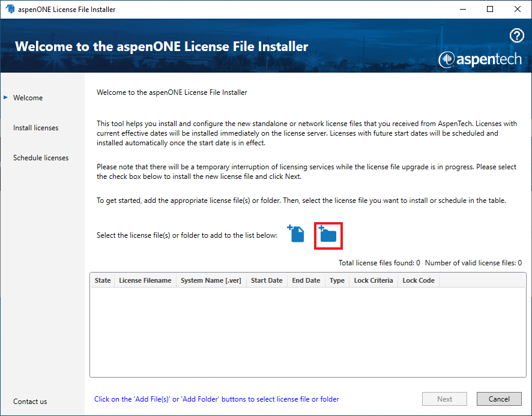
Task: Click 'Select the license file(s) or folder' label
Action: point(187,235)
